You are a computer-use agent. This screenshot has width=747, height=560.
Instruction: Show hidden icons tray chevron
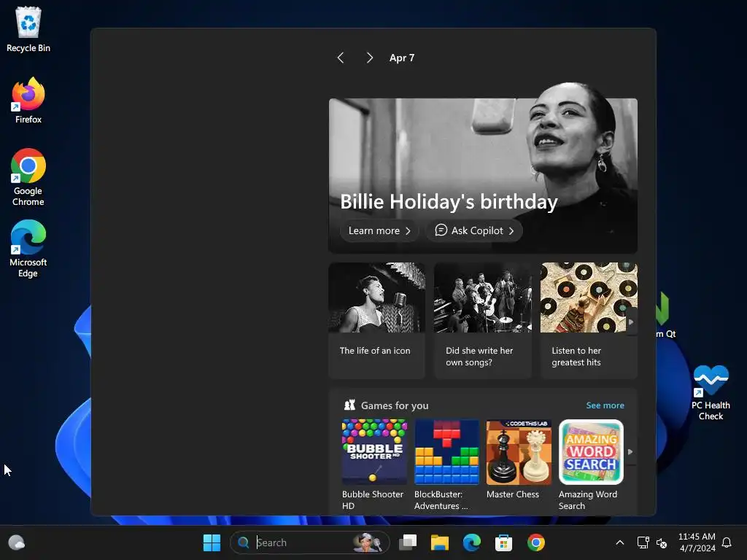(x=620, y=542)
